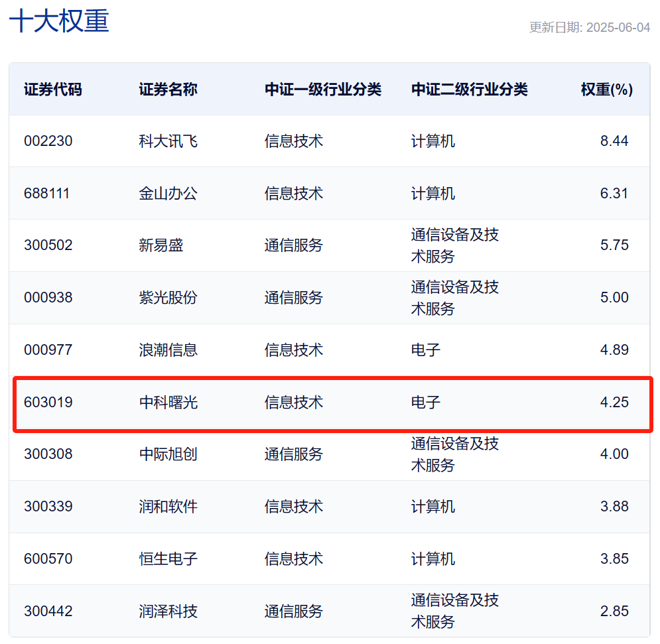Click 计算机 in the 科大讯飞 row

click(433, 141)
